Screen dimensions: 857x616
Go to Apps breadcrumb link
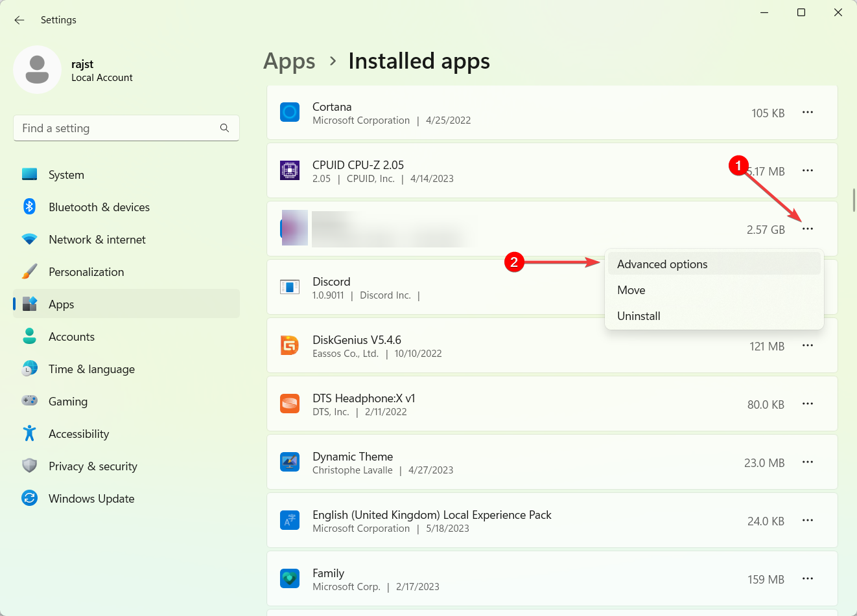(289, 62)
